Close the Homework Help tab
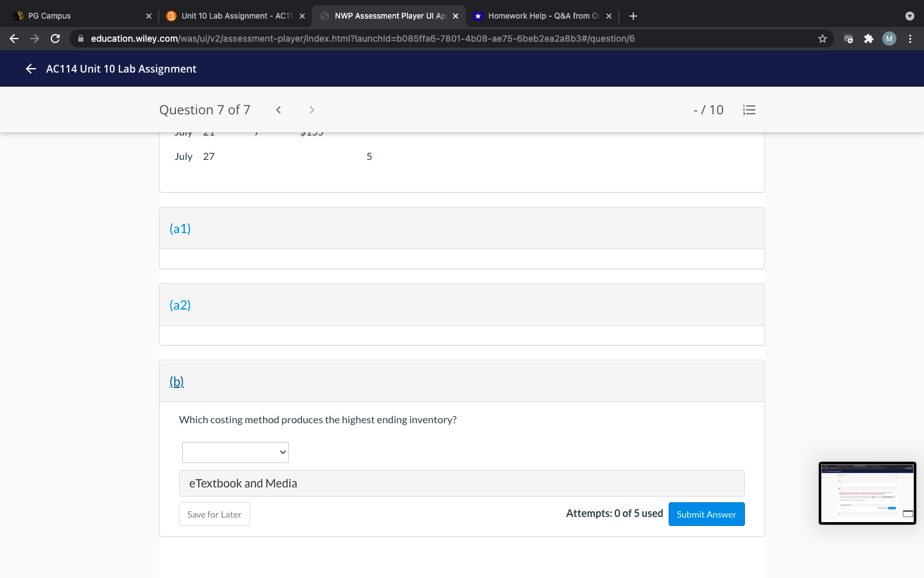This screenshot has width=924, height=578. (x=609, y=16)
